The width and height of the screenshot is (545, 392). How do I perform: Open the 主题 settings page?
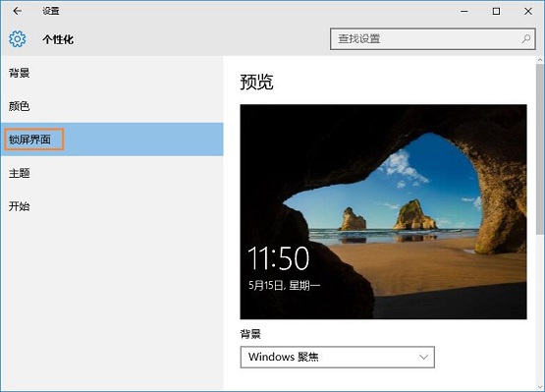(x=112, y=173)
